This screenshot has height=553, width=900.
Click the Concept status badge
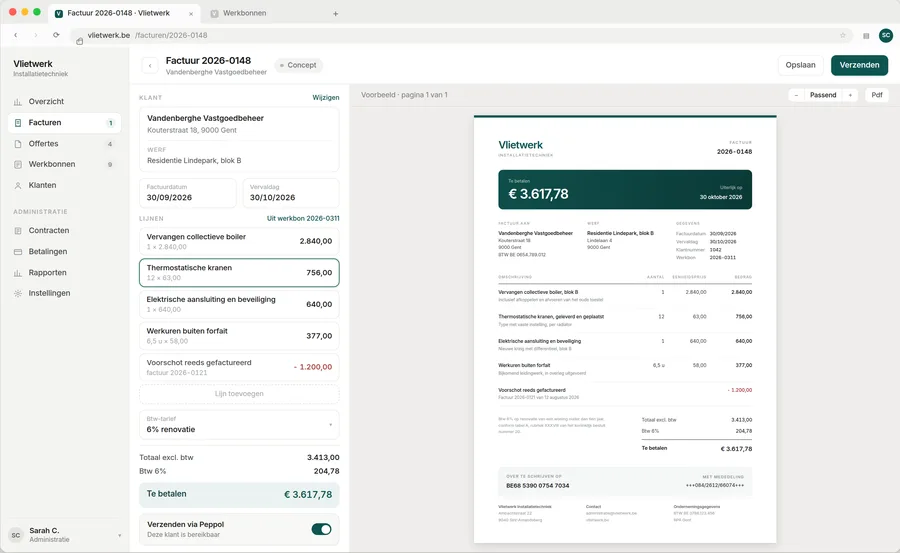[x=298, y=65]
